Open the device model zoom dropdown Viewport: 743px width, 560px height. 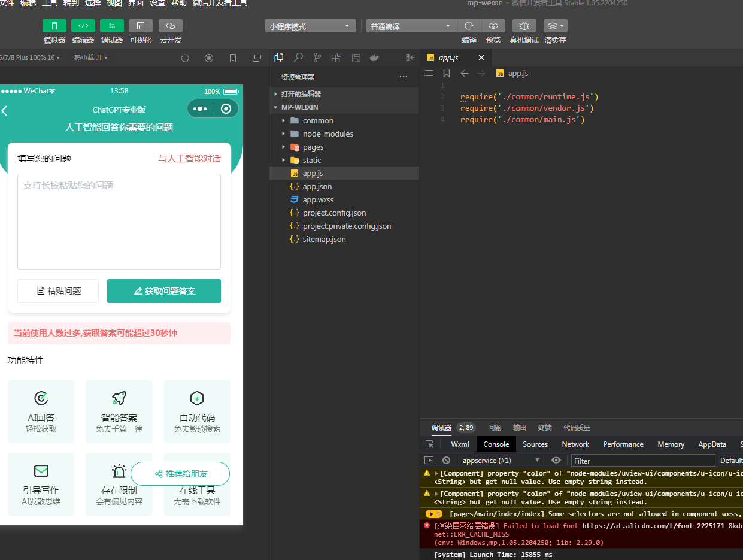(x=30, y=58)
